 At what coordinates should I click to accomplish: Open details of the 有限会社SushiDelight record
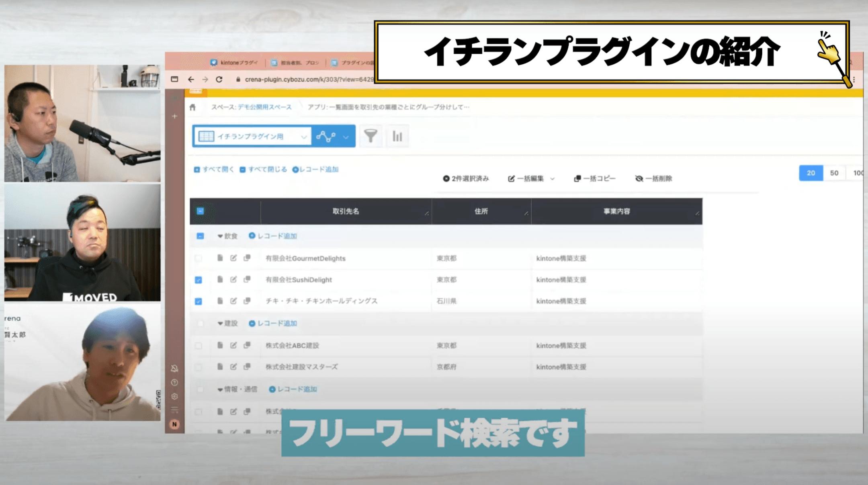click(220, 279)
